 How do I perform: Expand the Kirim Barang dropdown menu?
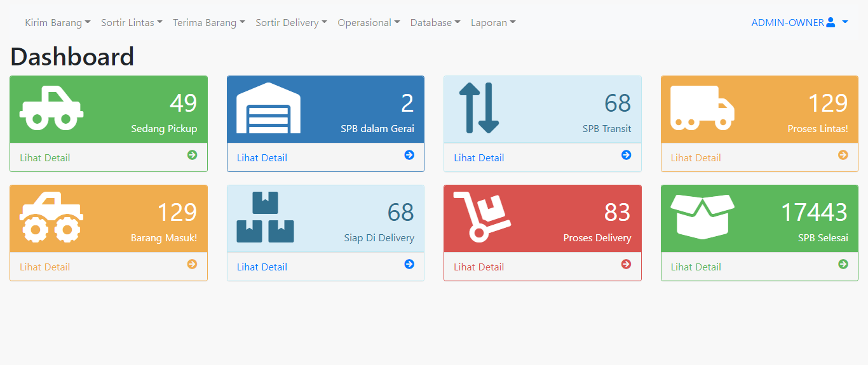[58, 23]
